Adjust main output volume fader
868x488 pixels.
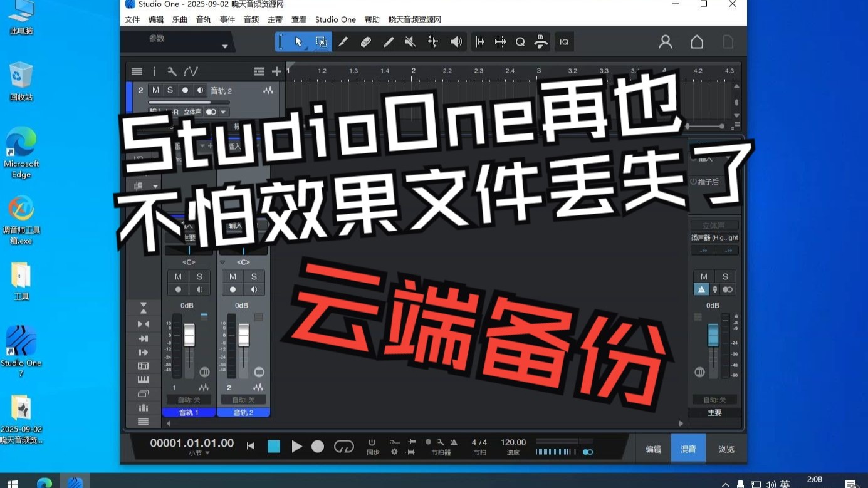click(713, 335)
